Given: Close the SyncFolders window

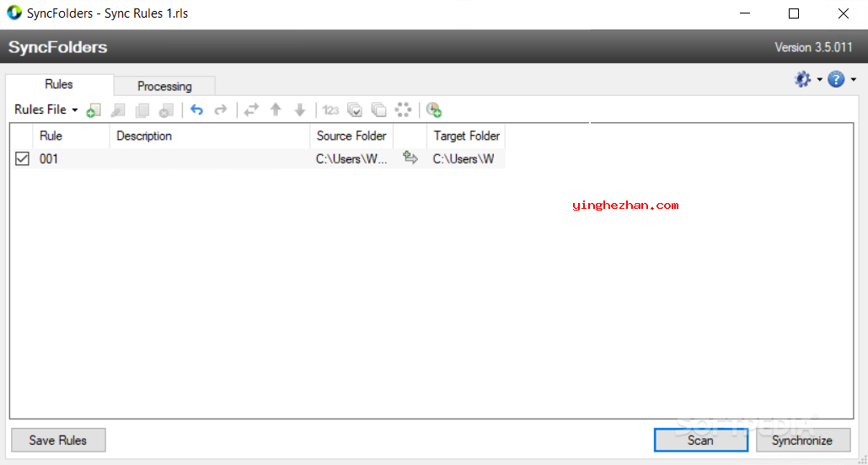Looking at the screenshot, I should tap(843, 13).
